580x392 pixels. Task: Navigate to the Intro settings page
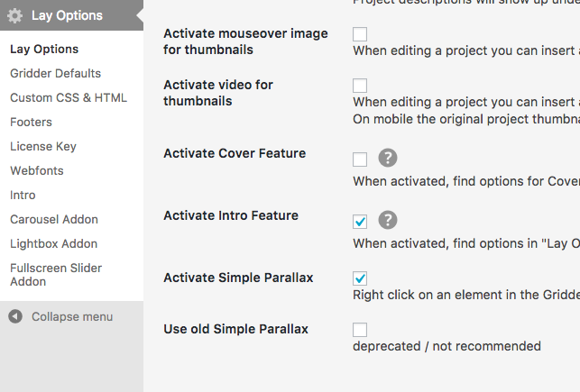tap(23, 195)
